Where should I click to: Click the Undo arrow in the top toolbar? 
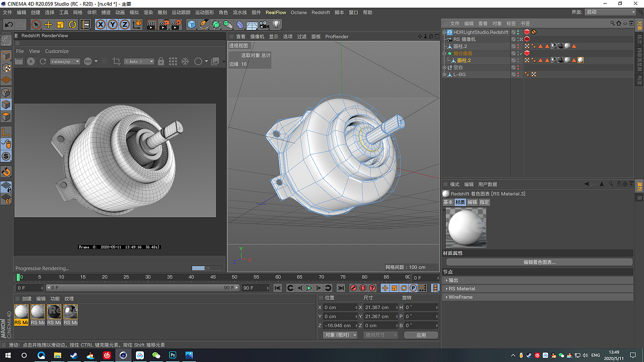(x=9, y=24)
